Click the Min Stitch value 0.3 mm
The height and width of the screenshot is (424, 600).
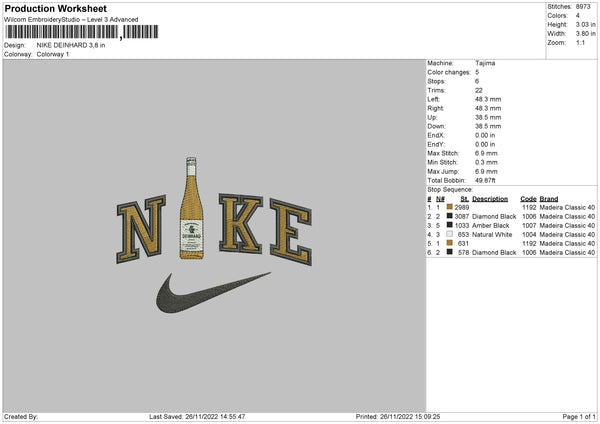[486, 162]
